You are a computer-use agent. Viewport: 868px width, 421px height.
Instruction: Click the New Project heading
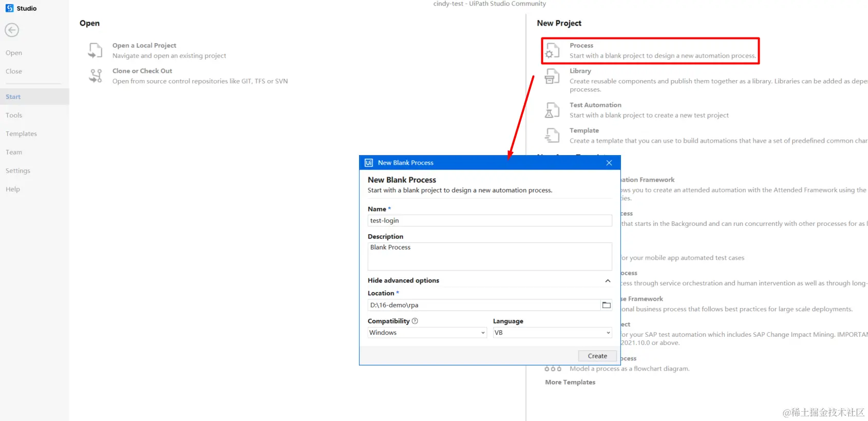tap(559, 23)
